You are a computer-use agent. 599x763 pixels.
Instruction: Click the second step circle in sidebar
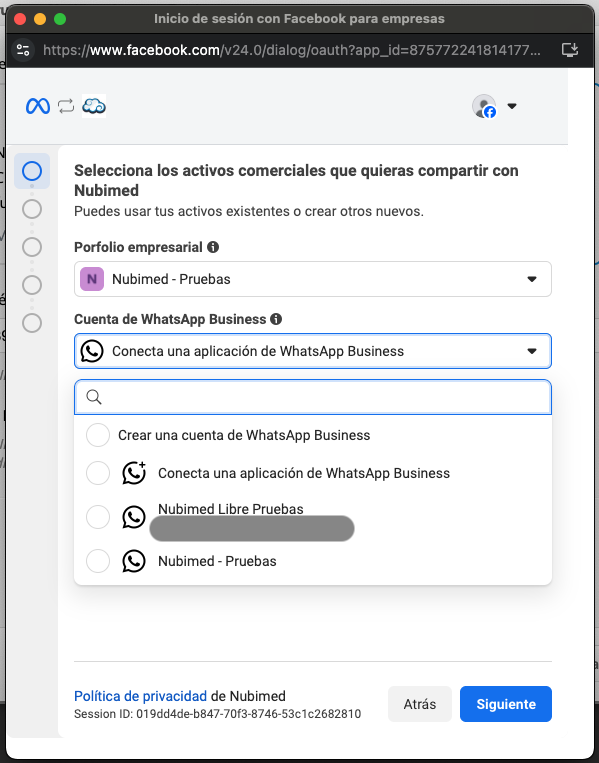[32, 209]
